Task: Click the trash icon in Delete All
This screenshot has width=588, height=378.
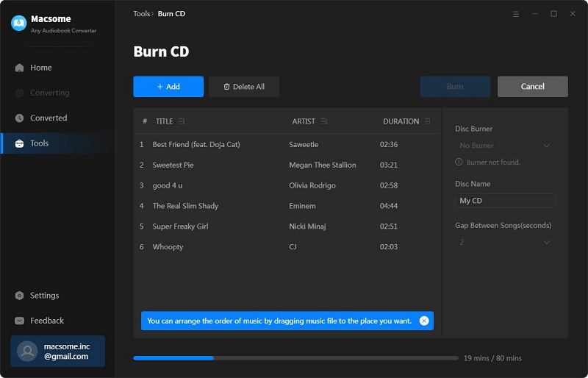Action: (226, 87)
